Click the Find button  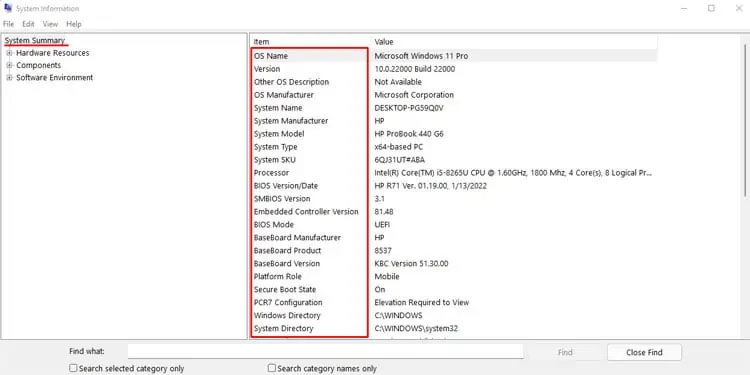coord(565,353)
